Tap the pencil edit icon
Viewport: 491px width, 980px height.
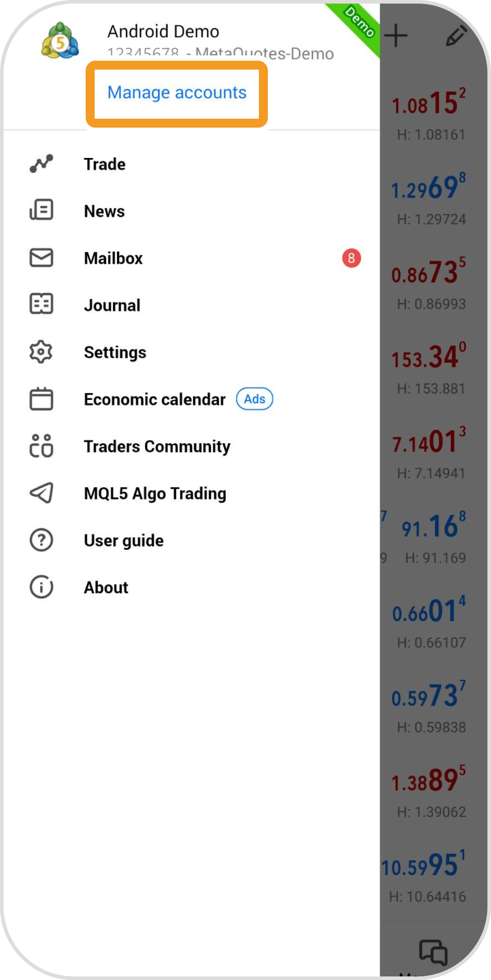[x=456, y=36]
